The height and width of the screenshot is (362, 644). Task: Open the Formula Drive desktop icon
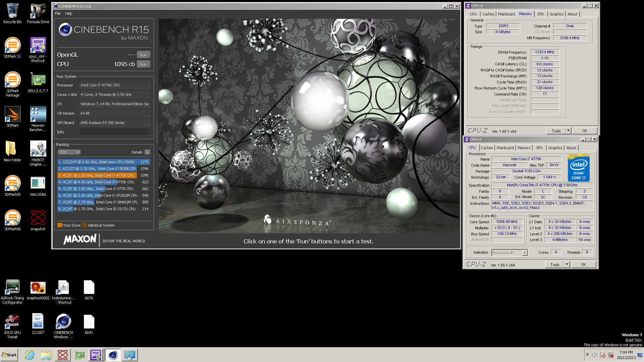pos(38,13)
